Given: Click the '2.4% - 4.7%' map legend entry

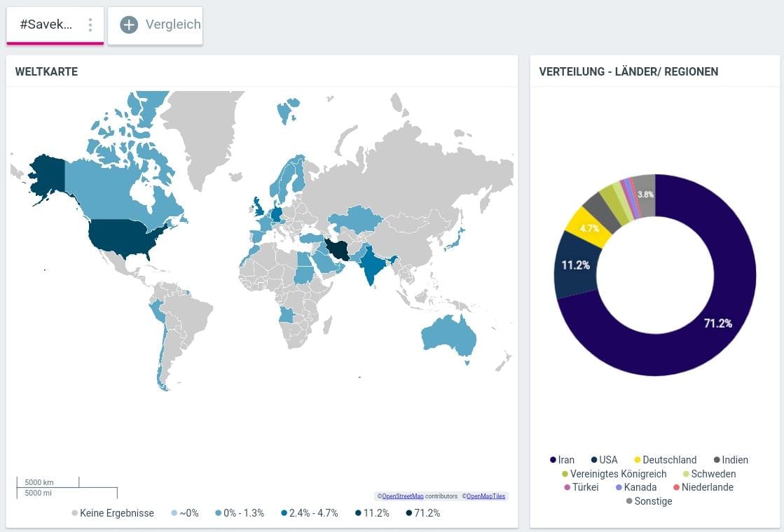Looking at the screenshot, I should pyautogui.click(x=309, y=513).
